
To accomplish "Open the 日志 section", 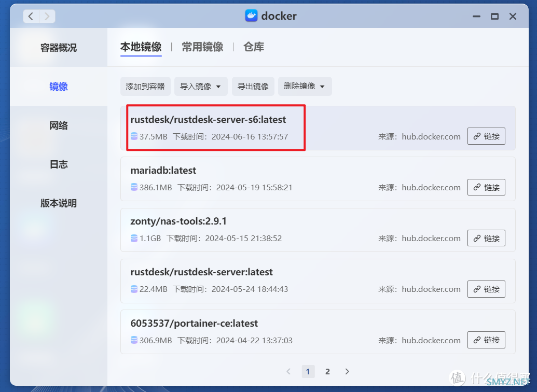I will 59,164.
